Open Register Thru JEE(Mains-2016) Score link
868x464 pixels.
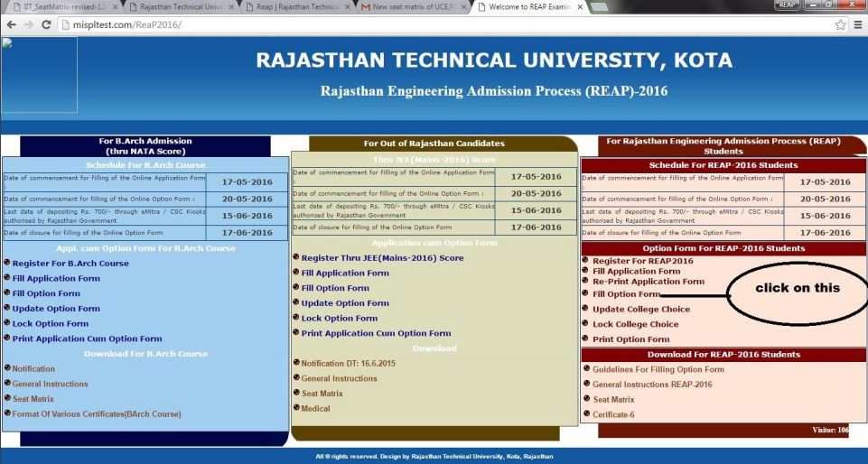[382, 258]
